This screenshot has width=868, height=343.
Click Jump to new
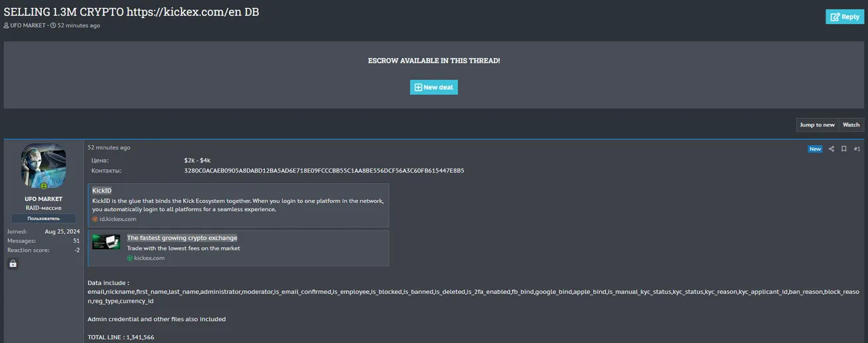tap(817, 125)
